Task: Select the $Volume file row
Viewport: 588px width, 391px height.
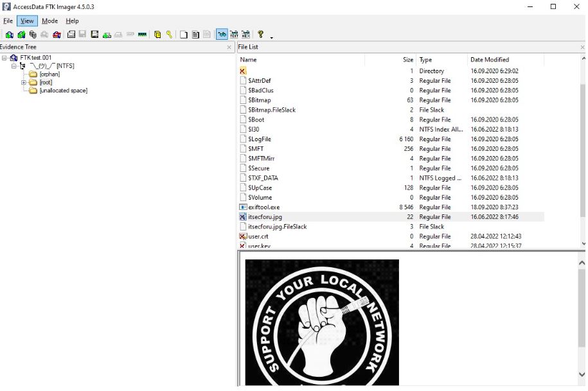Action: tap(391, 197)
